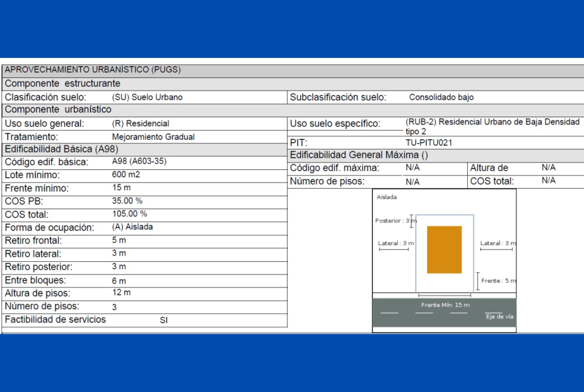Image resolution: width=584 pixels, height=392 pixels.
Task: Select the 'Mejoramiento Gradual' value
Action: pyautogui.click(x=153, y=137)
